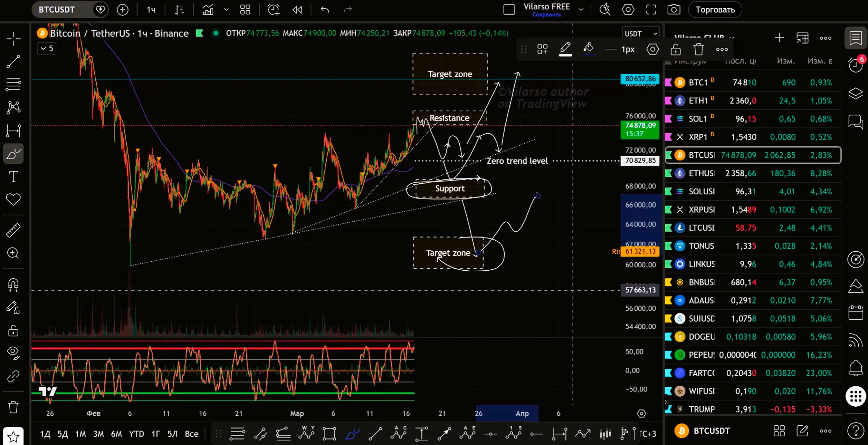This screenshot has width=868, height=445.
Task: Delete drawing using floating toolbar trash icon
Action: (x=698, y=49)
